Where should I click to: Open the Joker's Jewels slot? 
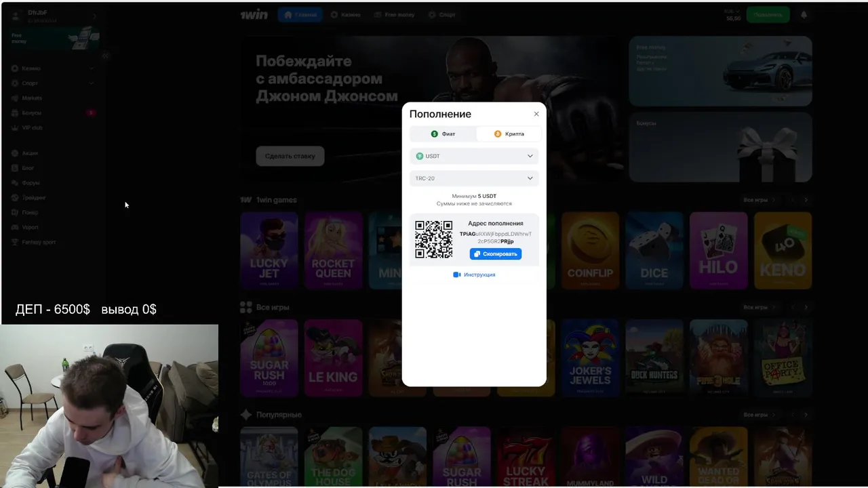click(590, 358)
